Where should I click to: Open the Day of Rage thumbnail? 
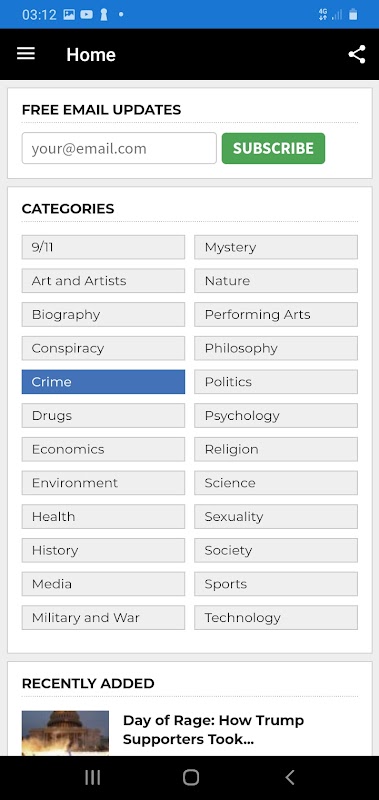point(65,733)
